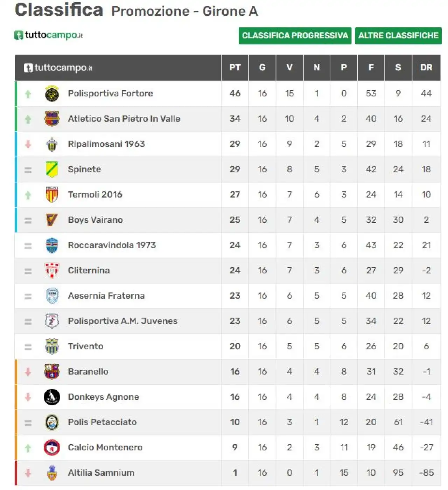Click the Donkeys Agnone black round logo
Viewport: 448px width, 490px height.
coord(52,397)
